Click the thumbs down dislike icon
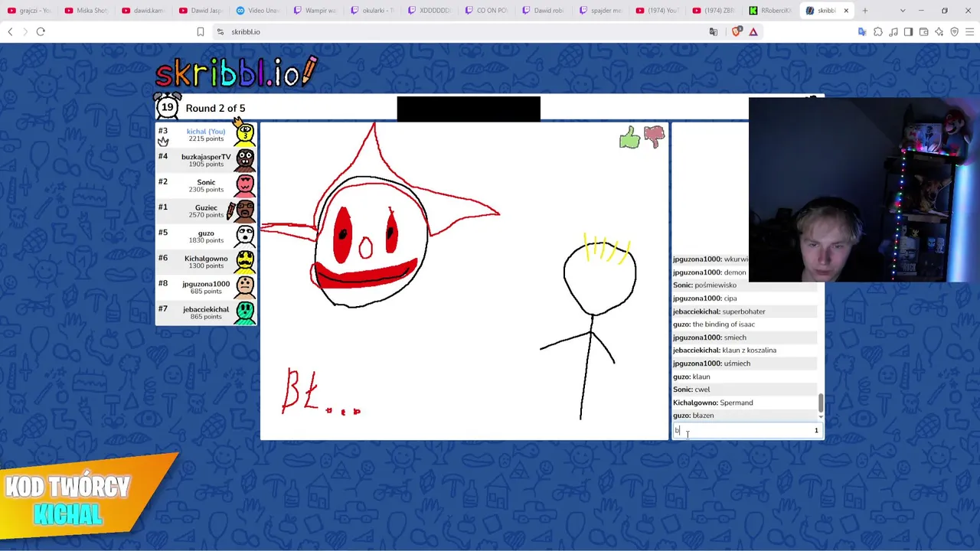This screenshot has height=551, width=980. (655, 137)
